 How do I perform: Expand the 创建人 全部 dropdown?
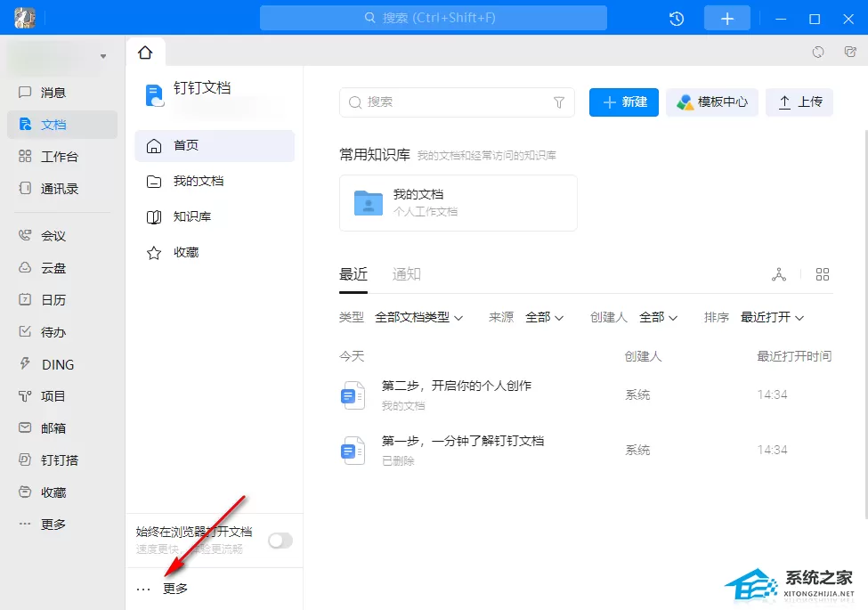658,317
